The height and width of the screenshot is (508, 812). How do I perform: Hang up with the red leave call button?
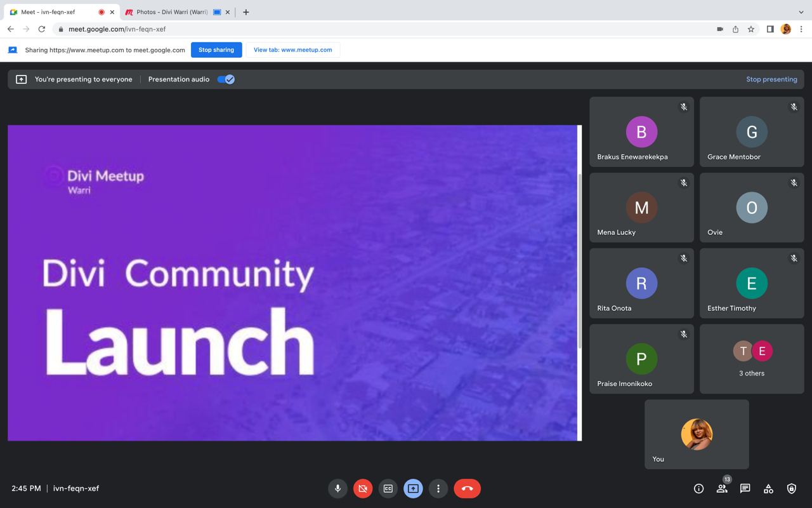(x=467, y=488)
